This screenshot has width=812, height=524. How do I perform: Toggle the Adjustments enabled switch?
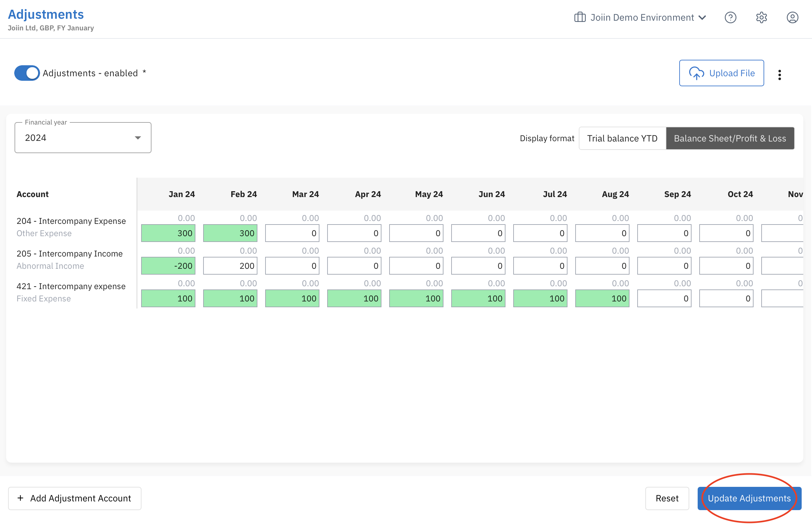tap(27, 73)
